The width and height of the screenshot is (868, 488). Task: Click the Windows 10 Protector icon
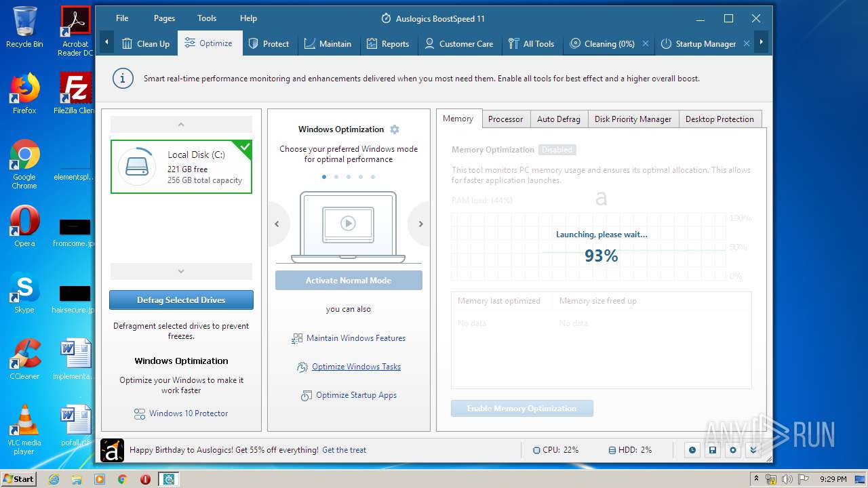(139, 413)
